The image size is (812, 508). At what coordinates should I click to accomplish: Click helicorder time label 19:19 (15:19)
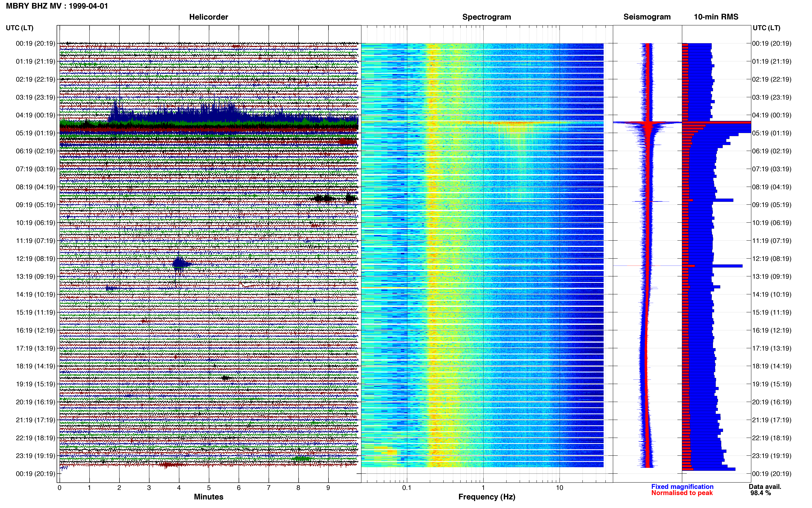click(x=36, y=384)
